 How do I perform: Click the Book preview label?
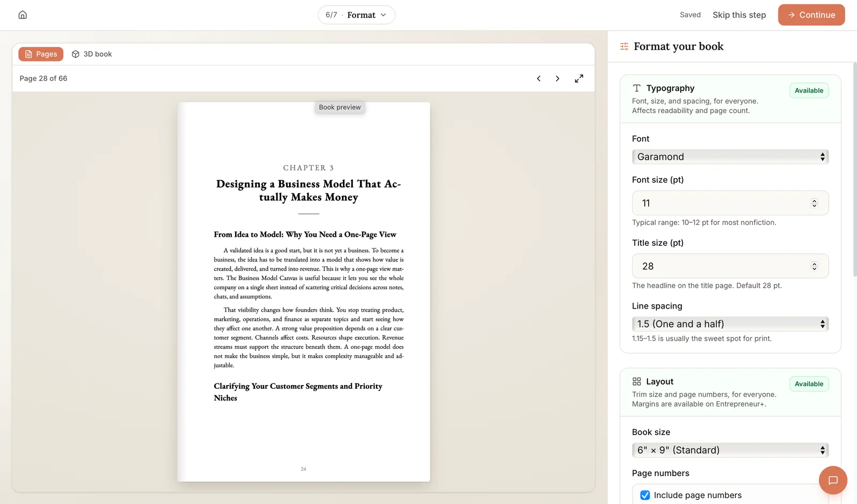point(340,108)
